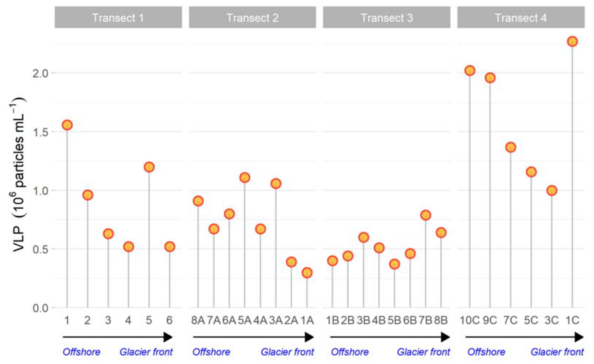Select the data point for station 3C
The image size is (594, 364).
552,191
